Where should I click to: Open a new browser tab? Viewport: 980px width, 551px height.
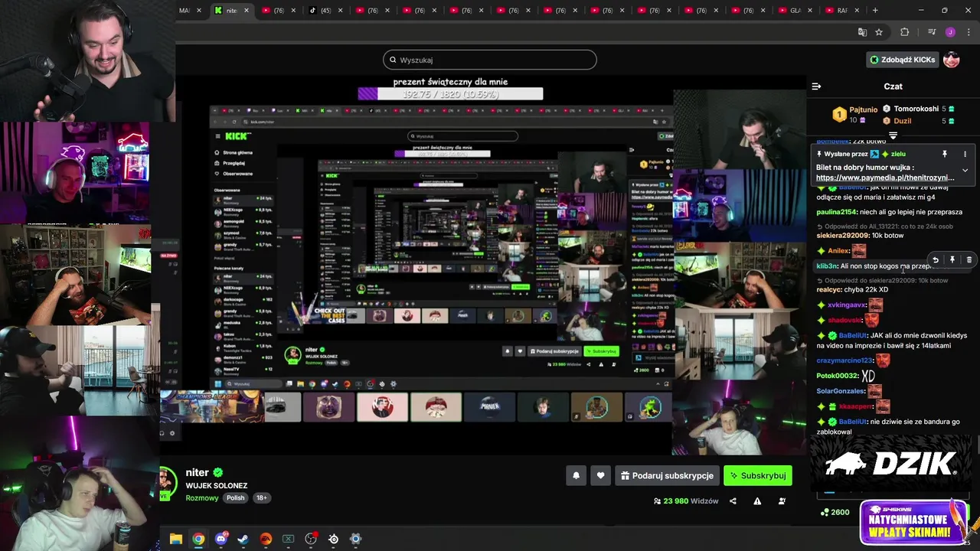point(875,11)
